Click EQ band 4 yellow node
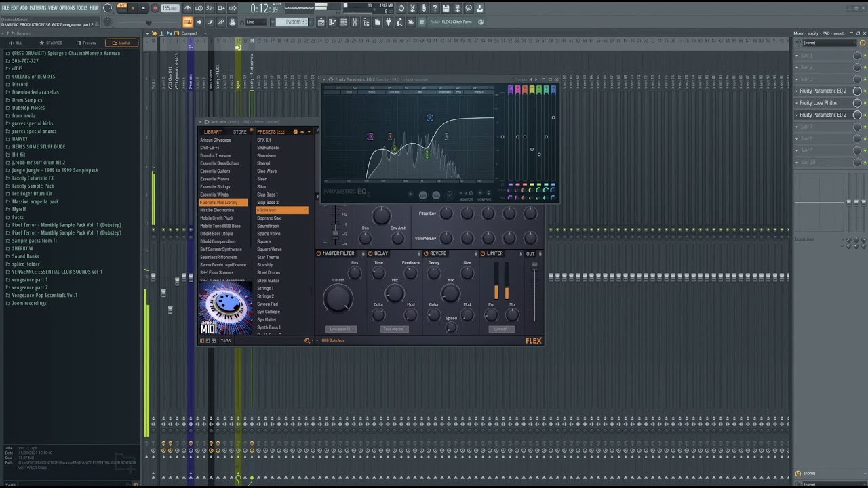868x488 pixels. coord(395,149)
